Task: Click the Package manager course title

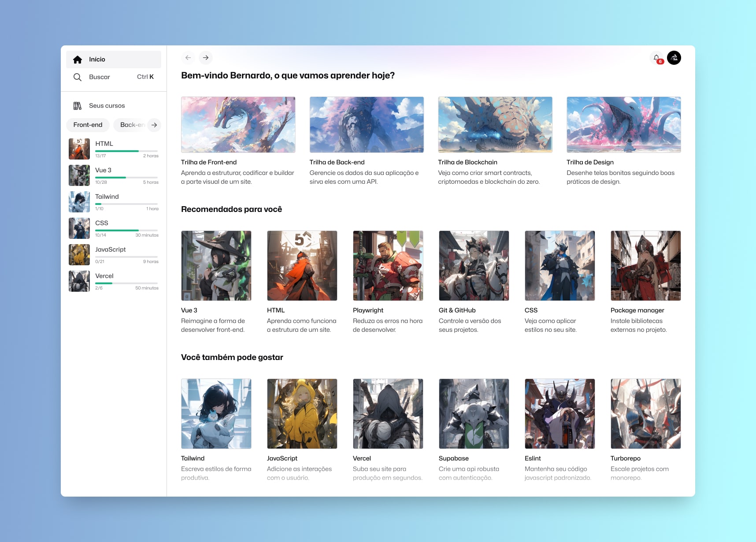Action: (637, 310)
